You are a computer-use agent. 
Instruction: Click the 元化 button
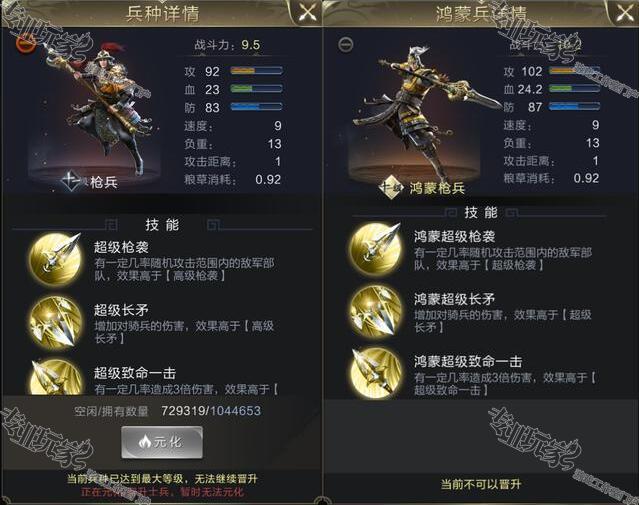(162, 442)
